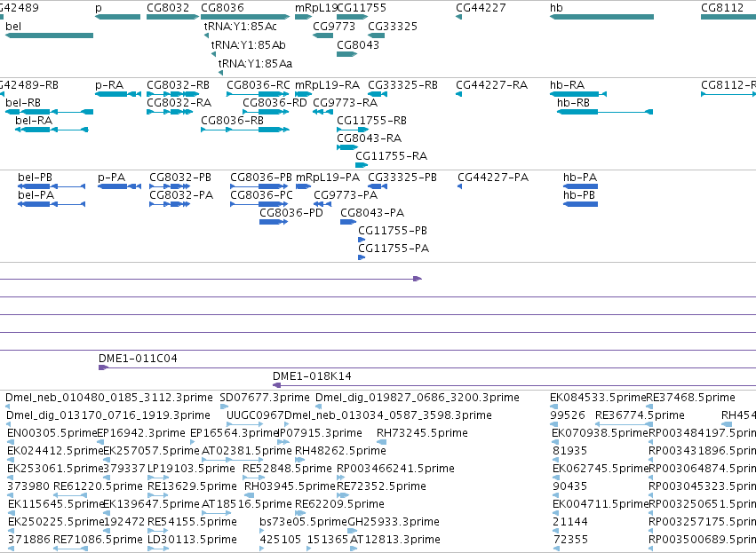Click the 'p' gene label

[x=99, y=8]
